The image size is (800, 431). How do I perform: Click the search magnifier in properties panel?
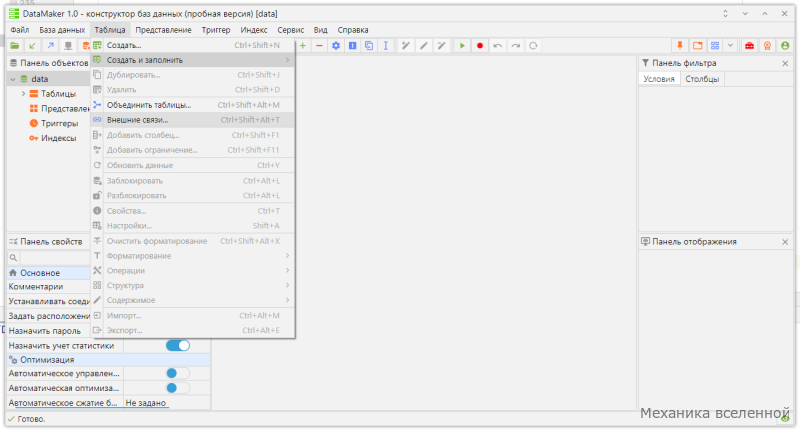click(13, 258)
